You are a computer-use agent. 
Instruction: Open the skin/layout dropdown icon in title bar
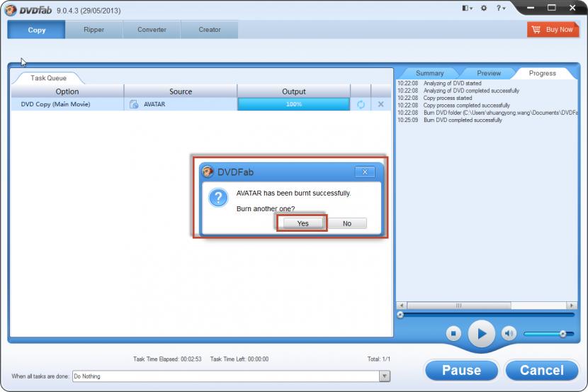click(467, 8)
